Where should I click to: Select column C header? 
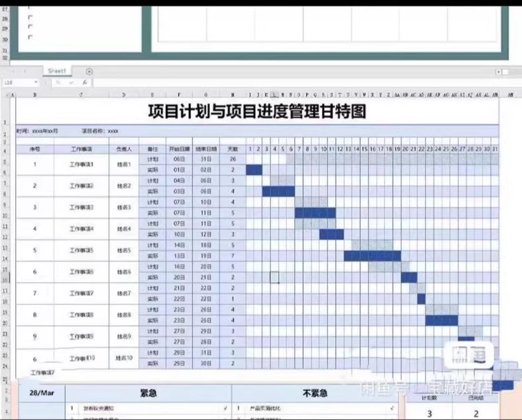click(x=81, y=95)
